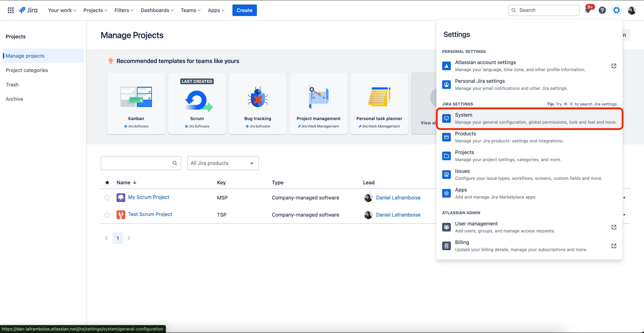644x333 pixels.
Task: Click the settings gear icon
Action: pos(616,10)
